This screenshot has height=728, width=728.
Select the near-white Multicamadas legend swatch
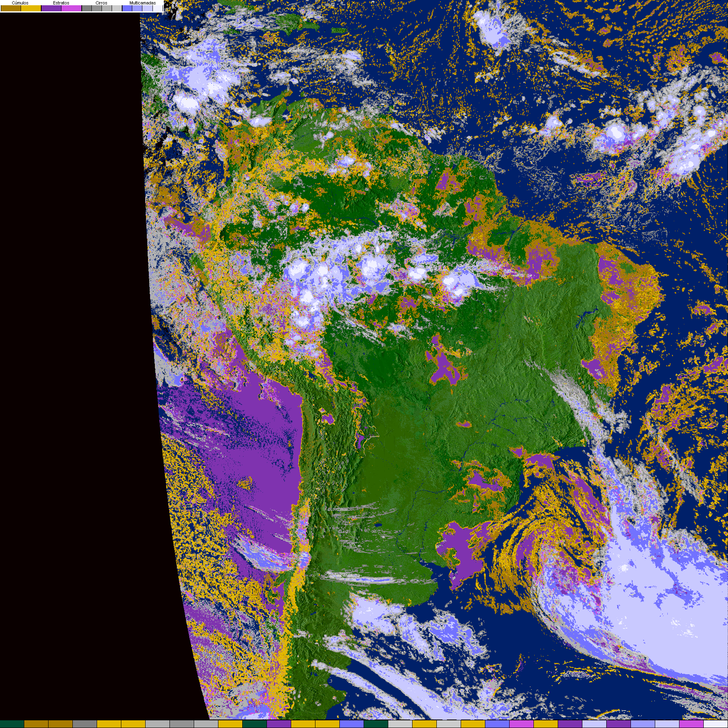158,8
